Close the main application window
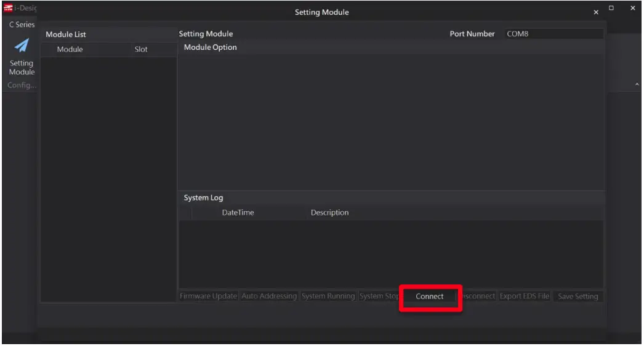The height and width of the screenshot is (346, 644). click(x=633, y=8)
